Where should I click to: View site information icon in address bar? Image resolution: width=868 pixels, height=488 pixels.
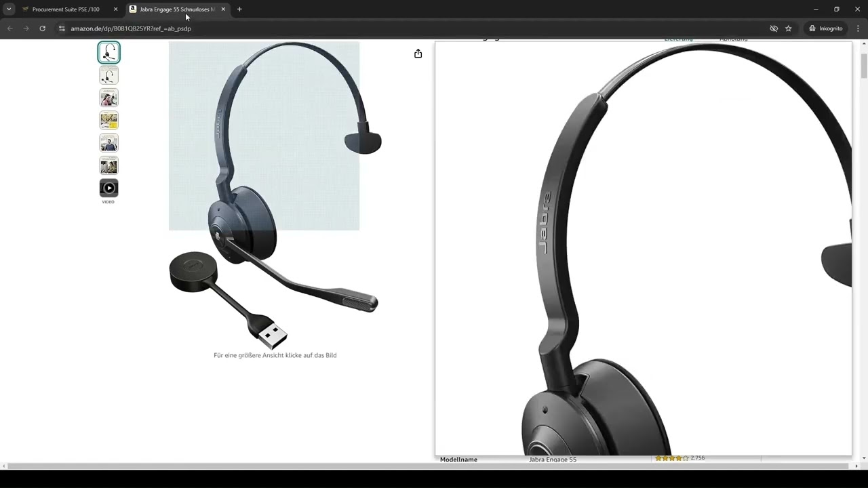pyautogui.click(x=61, y=28)
